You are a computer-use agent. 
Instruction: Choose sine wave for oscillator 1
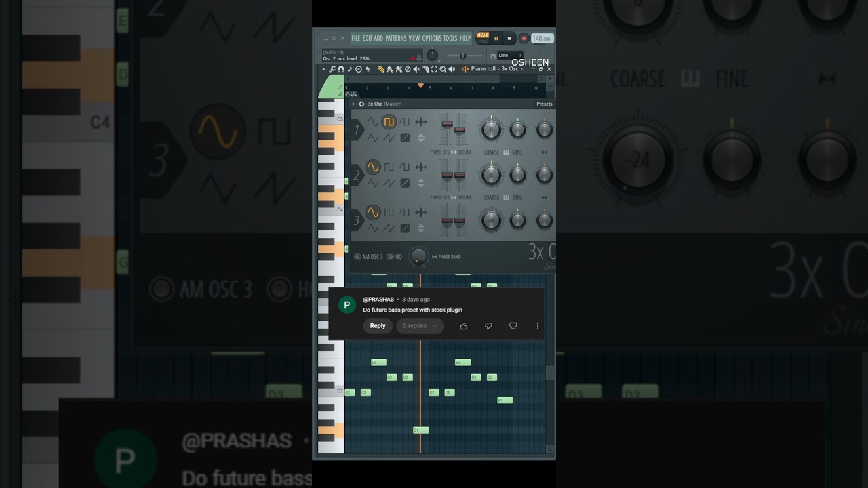[373, 122]
